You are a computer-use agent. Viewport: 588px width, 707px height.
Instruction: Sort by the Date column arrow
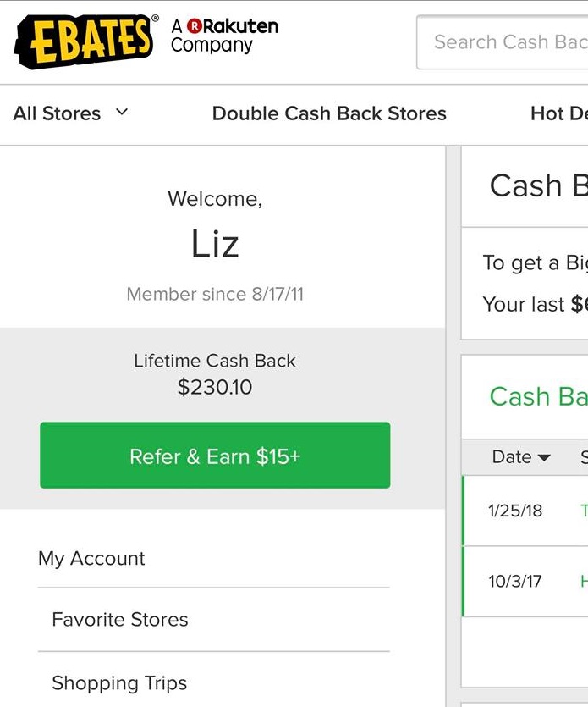544,458
